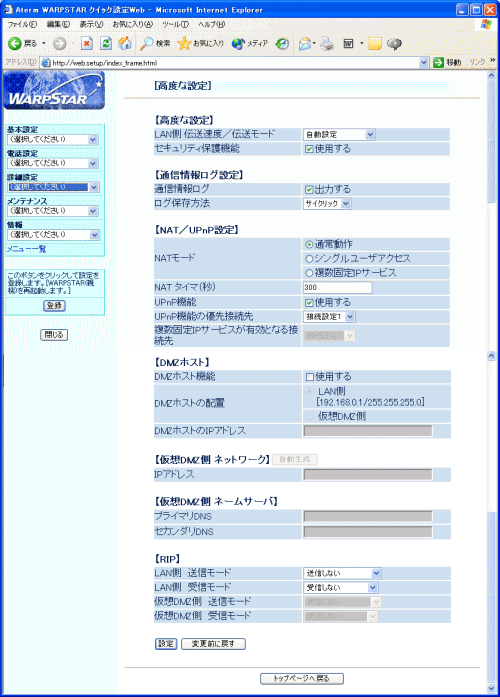Click the Forward arrow icon

pos(60,43)
